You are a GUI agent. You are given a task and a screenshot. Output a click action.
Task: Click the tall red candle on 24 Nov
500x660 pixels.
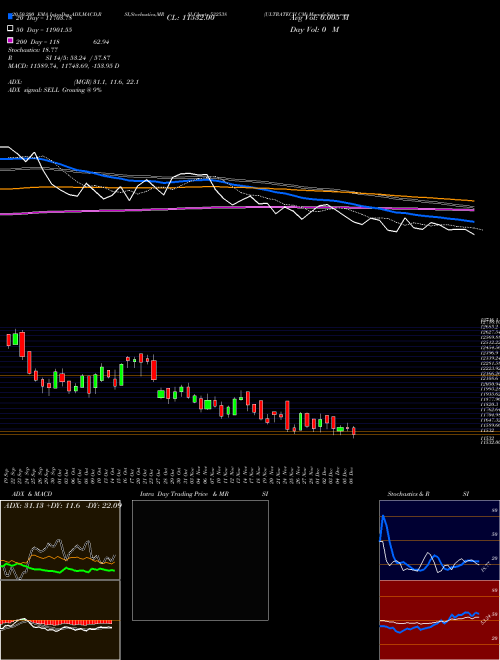287,415
